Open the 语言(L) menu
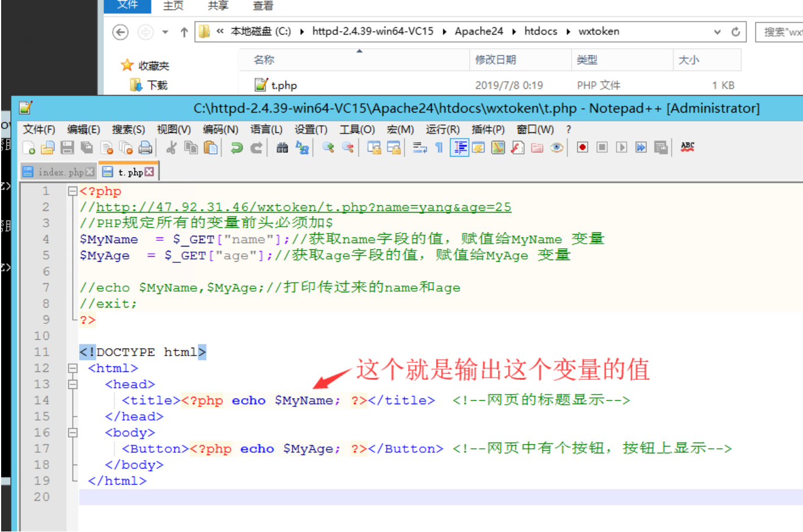 click(266, 129)
